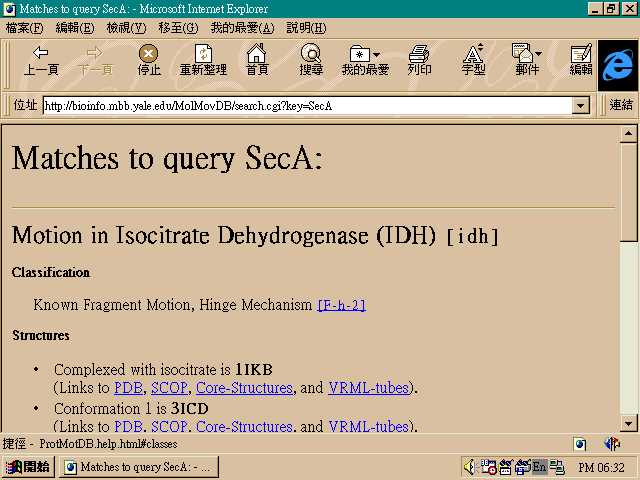Image resolution: width=640 pixels, height=480 pixels.
Task: Open the 檢視(V) menu
Action: (x=126, y=27)
